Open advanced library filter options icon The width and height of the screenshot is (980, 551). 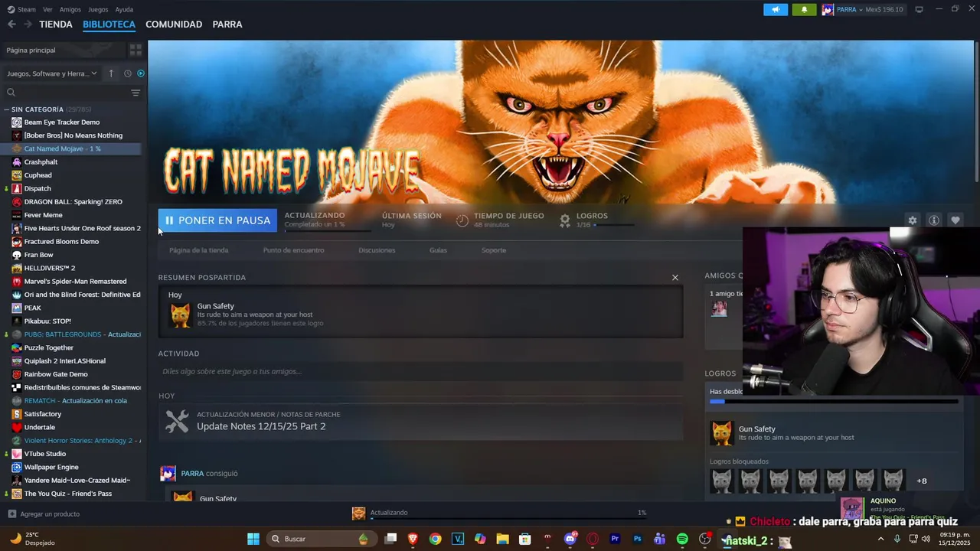coord(136,93)
